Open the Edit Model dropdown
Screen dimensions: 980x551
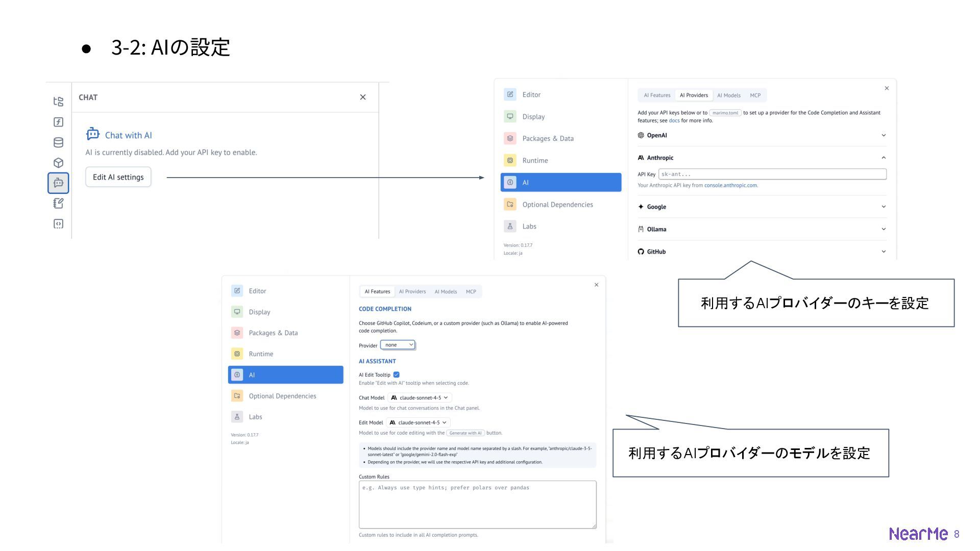(419, 422)
